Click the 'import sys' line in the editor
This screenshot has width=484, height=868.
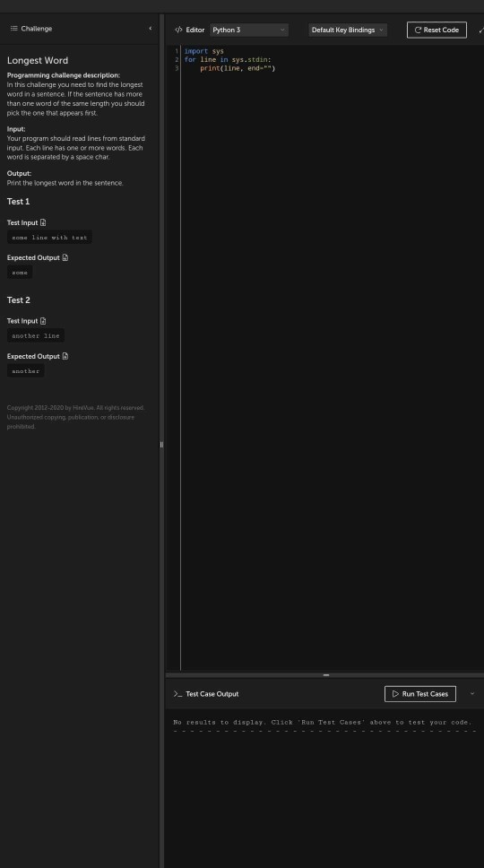[x=204, y=51]
